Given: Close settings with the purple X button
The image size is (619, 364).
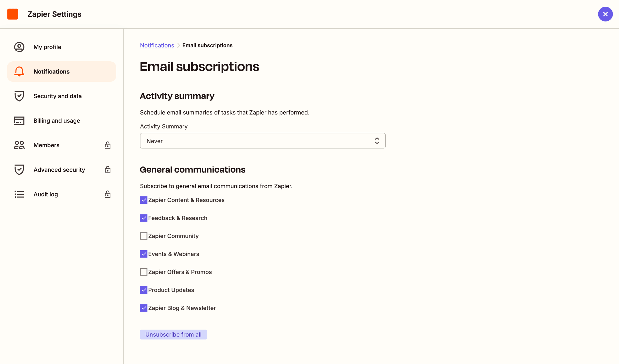Looking at the screenshot, I should pos(605,14).
